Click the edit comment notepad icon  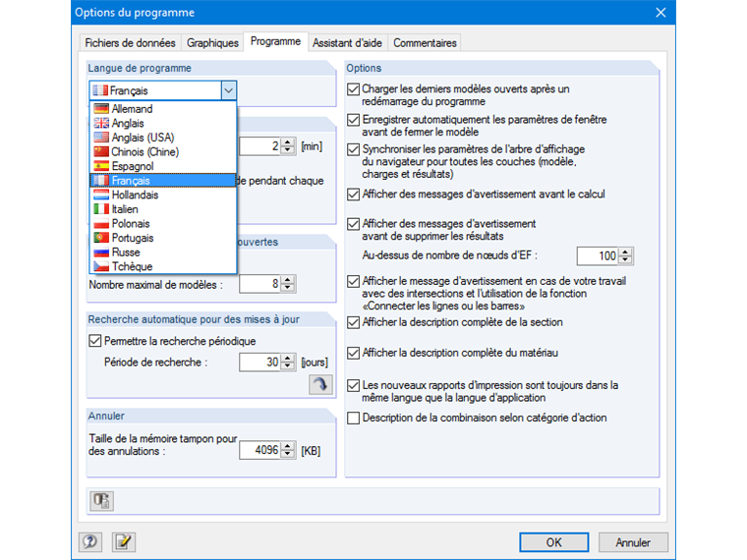124,542
